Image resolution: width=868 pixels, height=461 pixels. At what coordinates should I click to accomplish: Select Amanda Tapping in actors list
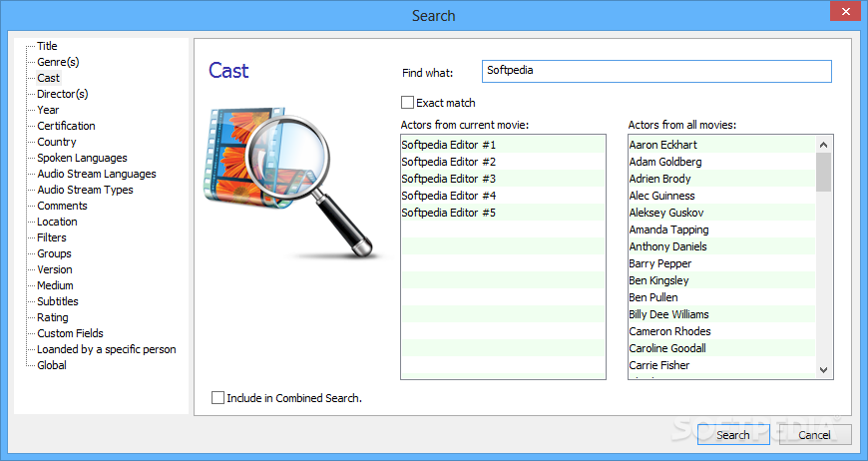(722, 230)
